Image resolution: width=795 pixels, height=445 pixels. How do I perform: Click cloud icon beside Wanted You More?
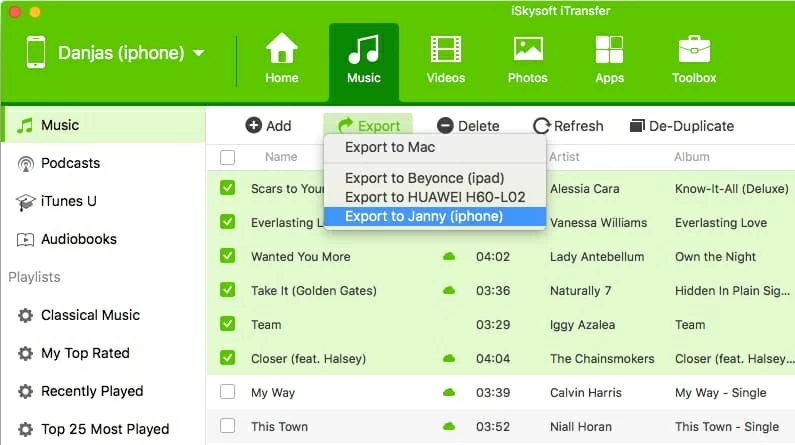click(449, 257)
